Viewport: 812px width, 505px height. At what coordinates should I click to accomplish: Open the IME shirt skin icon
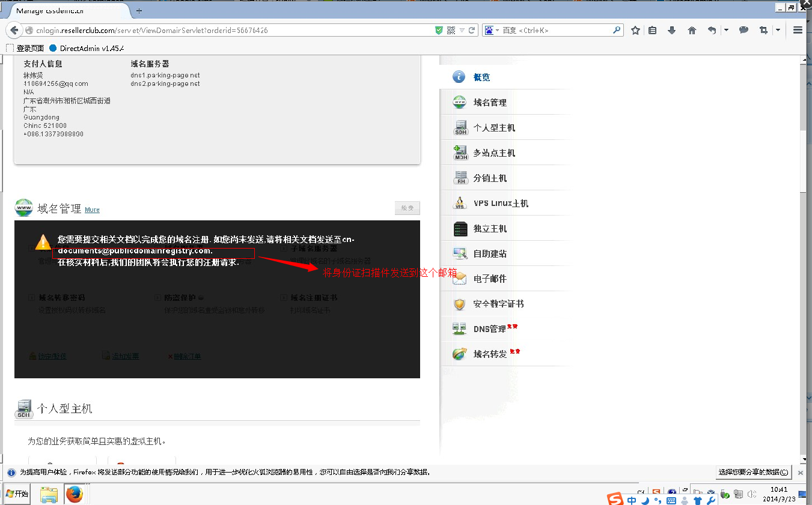[x=698, y=500]
